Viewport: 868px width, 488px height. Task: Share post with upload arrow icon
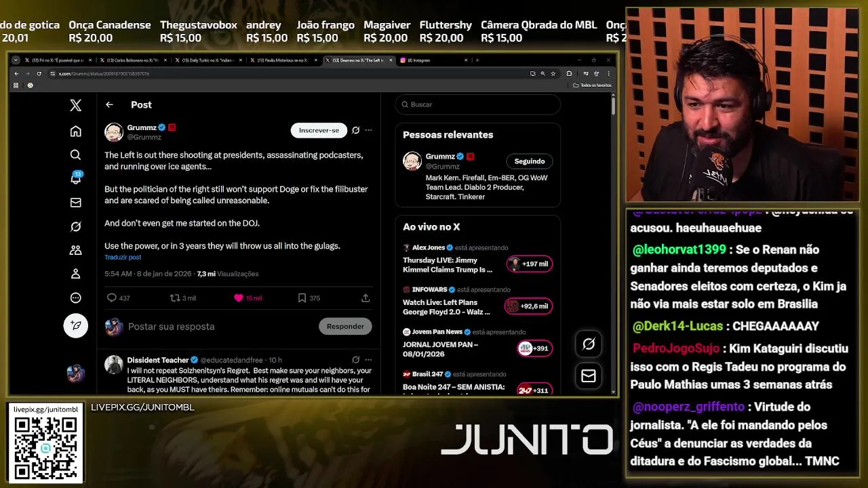click(366, 298)
